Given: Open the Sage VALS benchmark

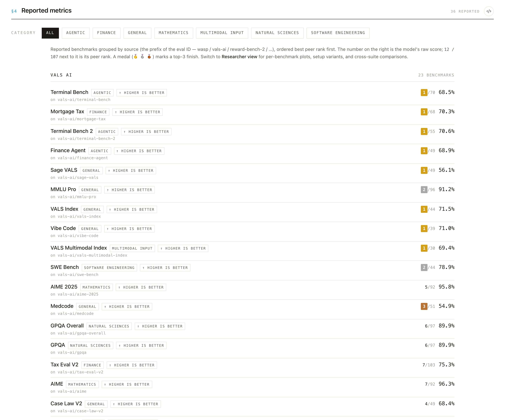Looking at the screenshot, I should tap(252, 173).
